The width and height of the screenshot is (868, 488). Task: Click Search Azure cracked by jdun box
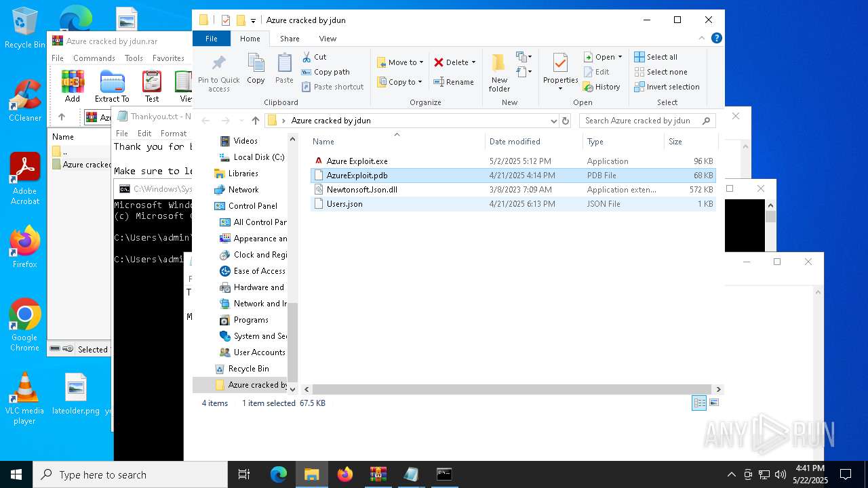[x=648, y=121]
